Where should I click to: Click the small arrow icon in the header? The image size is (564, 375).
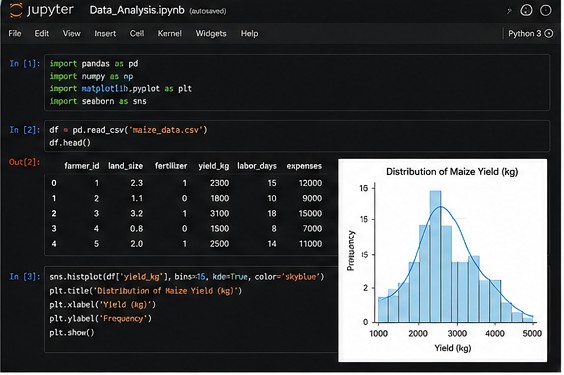509,11
